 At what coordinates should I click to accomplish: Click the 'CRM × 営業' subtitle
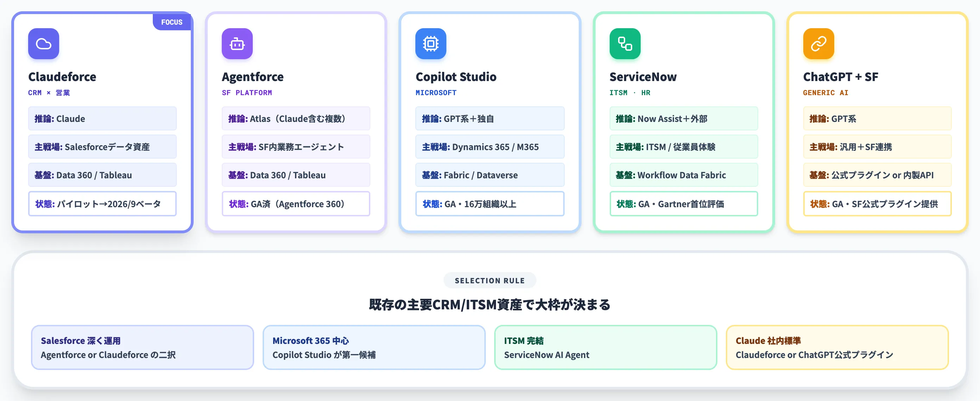tap(49, 93)
